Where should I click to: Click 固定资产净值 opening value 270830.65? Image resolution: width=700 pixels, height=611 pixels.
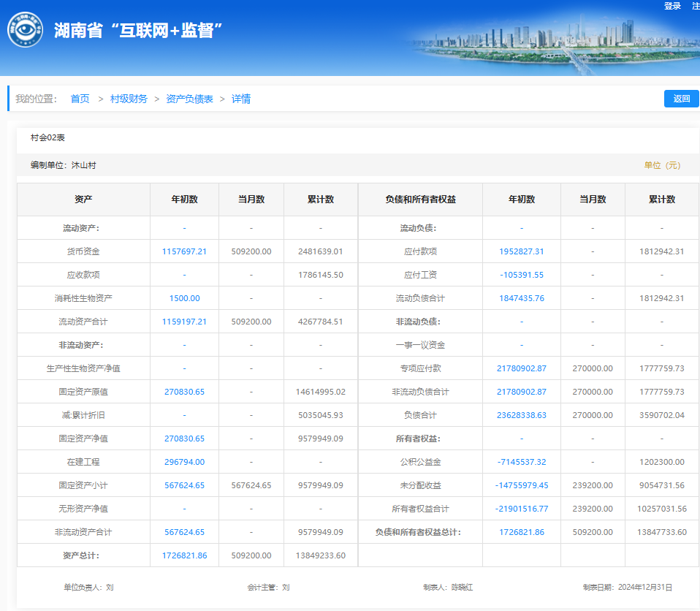click(x=184, y=439)
